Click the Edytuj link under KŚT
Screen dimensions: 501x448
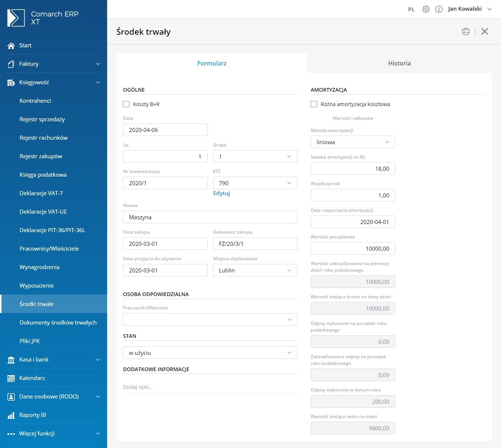tap(221, 193)
